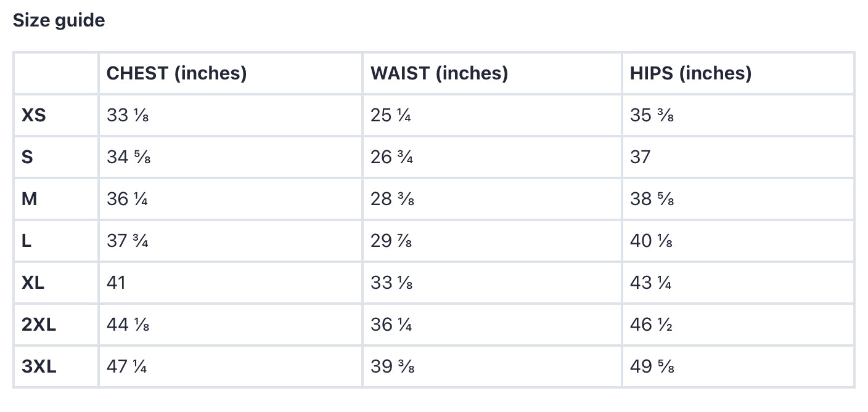Viewport: 868px width, 412px height.
Task: Click the XL size row label
Action: click(33, 283)
